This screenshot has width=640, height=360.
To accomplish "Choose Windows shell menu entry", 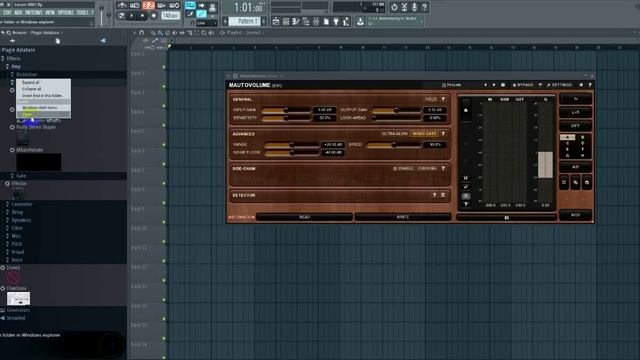I will click(x=40, y=107).
